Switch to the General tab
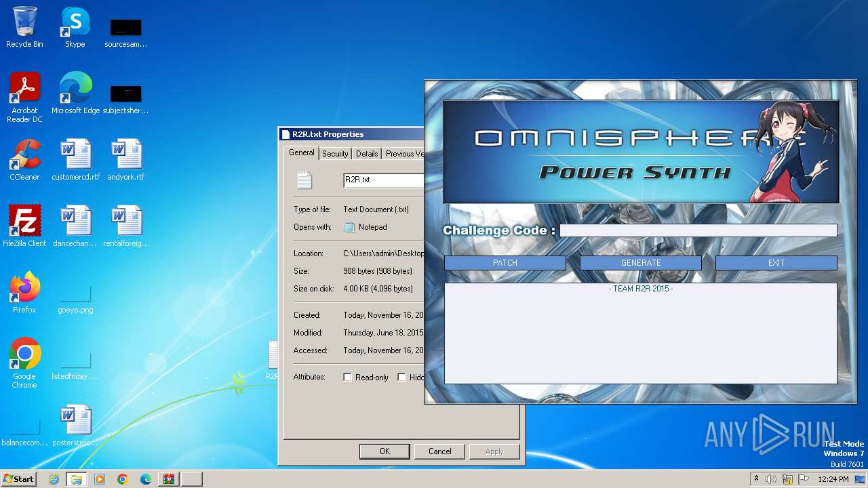The height and width of the screenshot is (488, 868). (302, 152)
